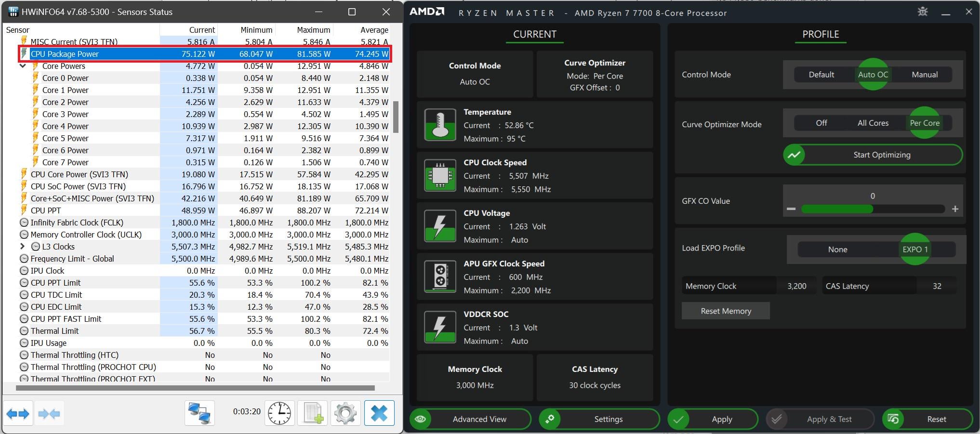Click Start Optimizing button
980x434 pixels.
[873, 155]
